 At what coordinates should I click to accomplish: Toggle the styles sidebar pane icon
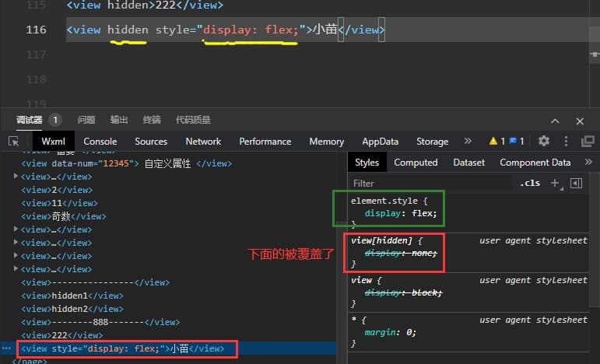click(576, 184)
